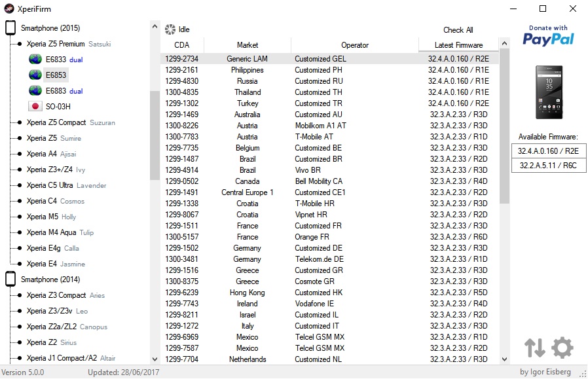
Task: Click the Smartphone (2014) category label
Action: point(50,280)
